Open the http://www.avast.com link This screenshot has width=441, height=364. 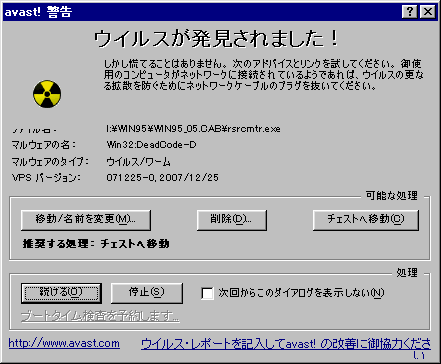64,343
